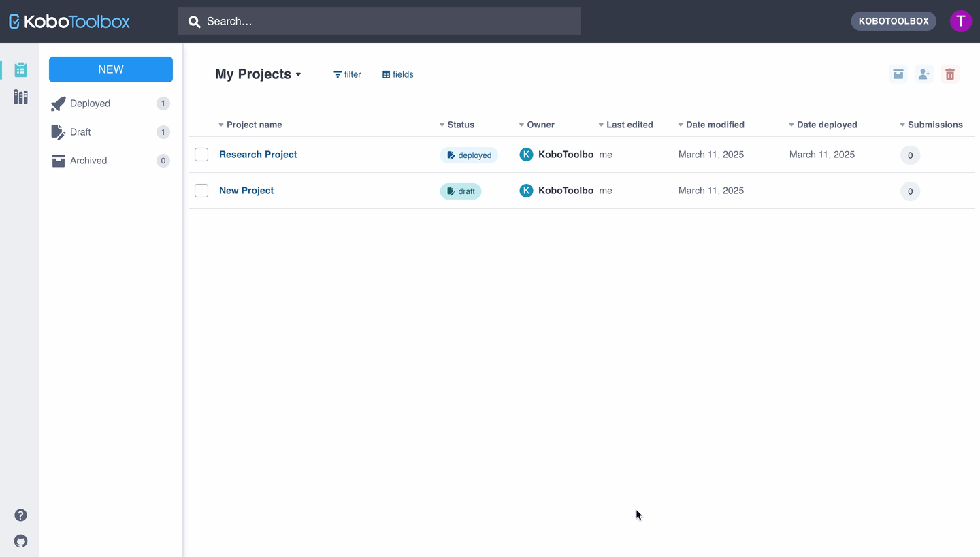The width and height of the screenshot is (980, 557).
Task: Open the Research Project link
Action: (258, 155)
